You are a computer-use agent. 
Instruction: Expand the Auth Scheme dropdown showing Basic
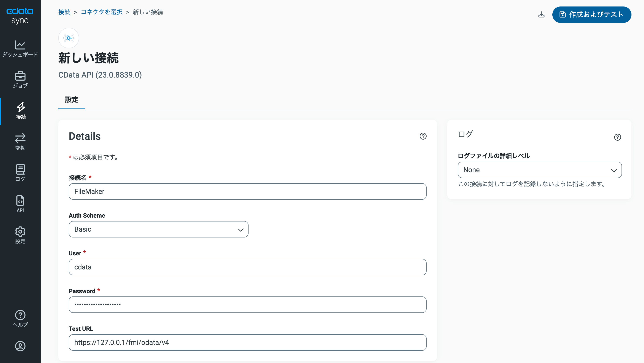(x=158, y=229)
